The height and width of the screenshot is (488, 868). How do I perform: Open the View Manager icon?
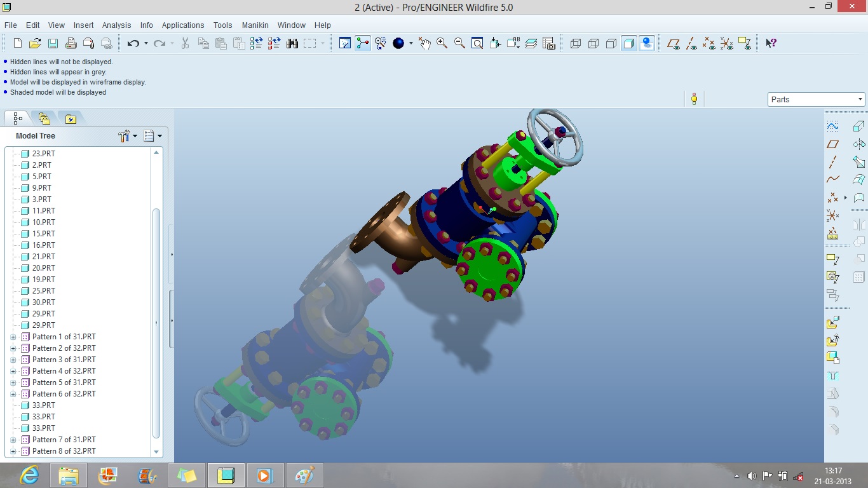click(549, 43)
